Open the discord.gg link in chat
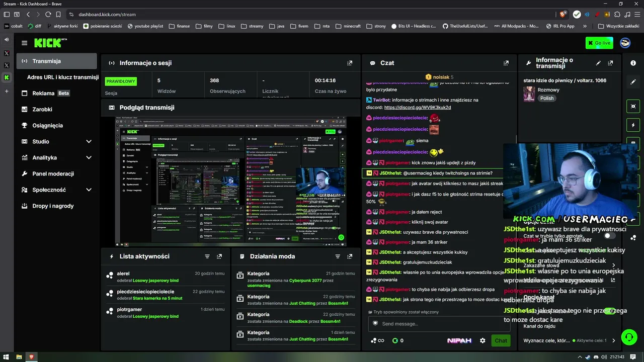Image resolution: width=644 pixels, height=362 pixels. 418,108
